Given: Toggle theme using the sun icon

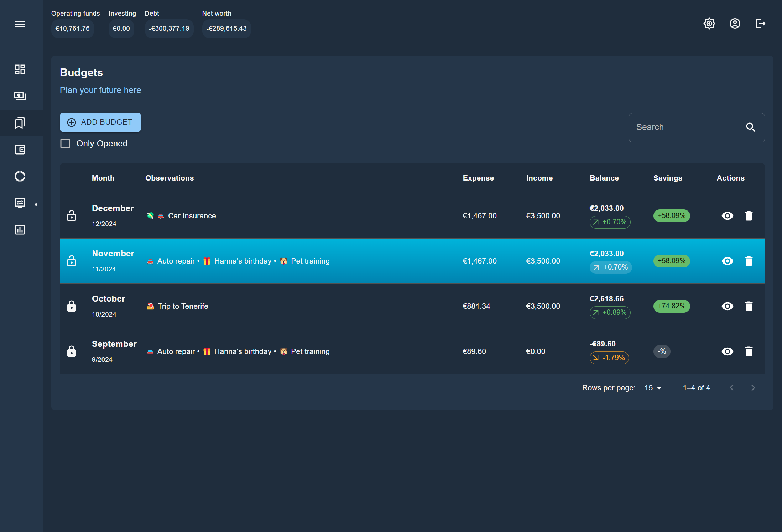Looking at the screenshot, I should 709,24.
